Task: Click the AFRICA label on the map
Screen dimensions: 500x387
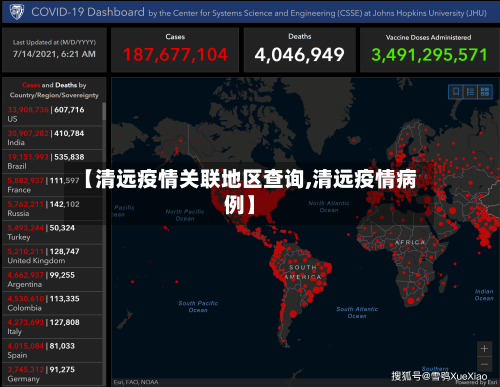Action: coord(410,242)
